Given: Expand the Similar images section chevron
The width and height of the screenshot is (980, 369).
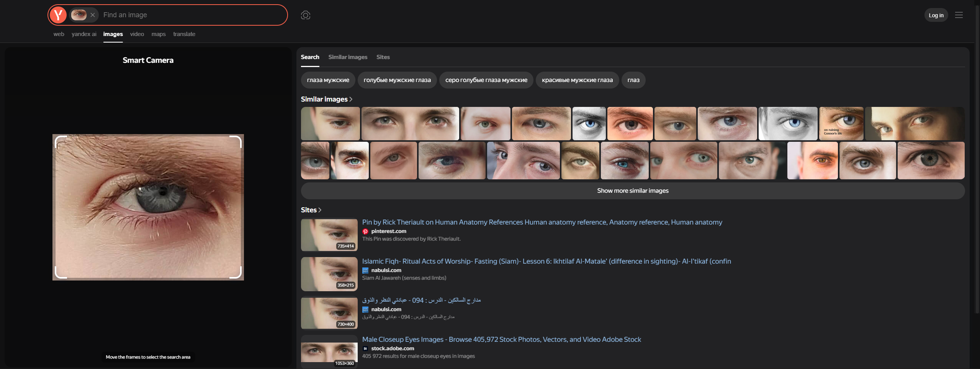Looking at the screenshot, I should coord(351,99).
